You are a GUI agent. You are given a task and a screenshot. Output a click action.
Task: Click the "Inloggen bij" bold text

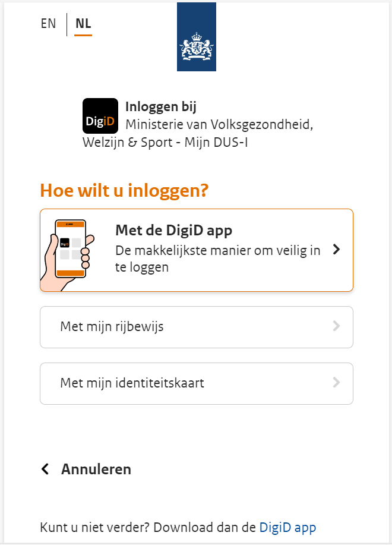coord(161,107)
